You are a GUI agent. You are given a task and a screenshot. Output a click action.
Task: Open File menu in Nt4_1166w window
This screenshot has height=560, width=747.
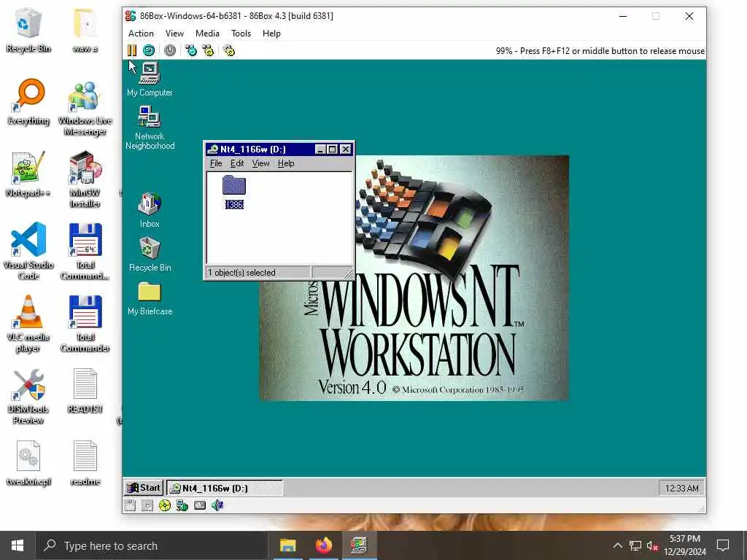point(216,163)
